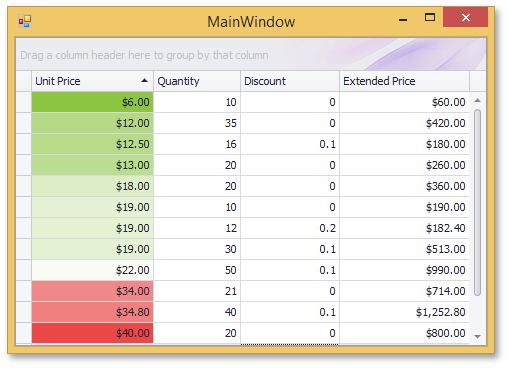Click the Extended Price column header

coord(404,81)
